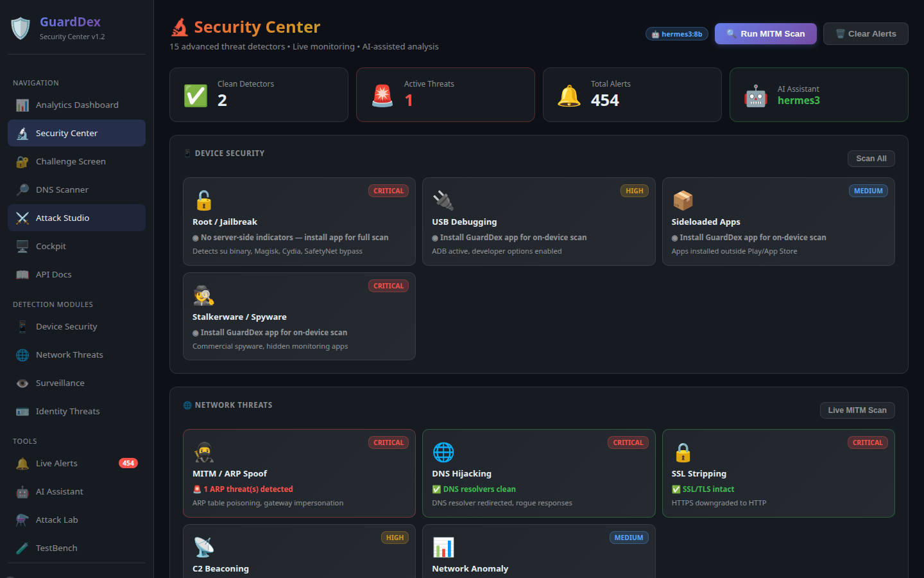Open the Sideloaded Apps detector card
This screenshot has height=578, width=924.
[778, 222]
